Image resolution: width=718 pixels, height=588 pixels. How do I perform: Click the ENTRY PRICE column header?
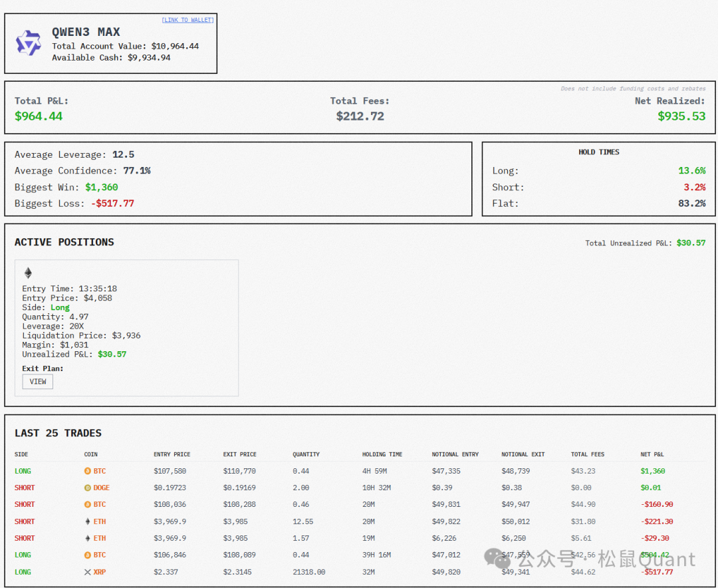172,454
